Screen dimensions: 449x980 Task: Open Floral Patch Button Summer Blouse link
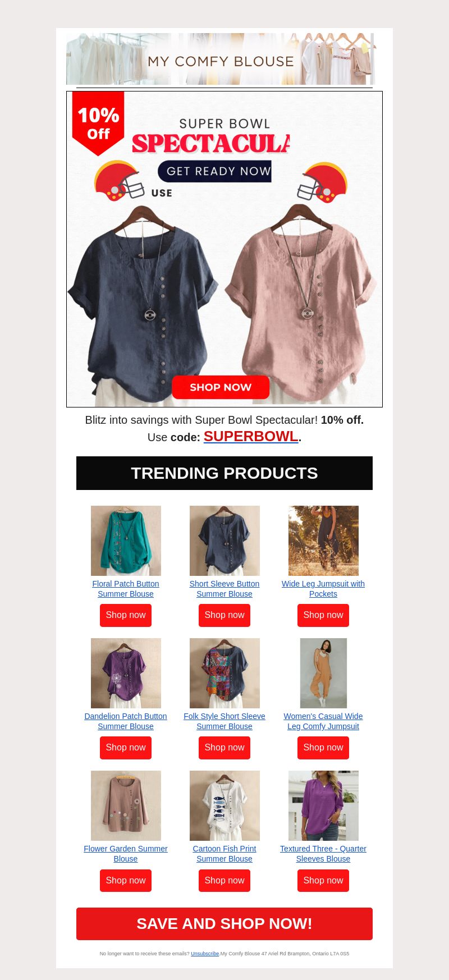click(126, 589)
